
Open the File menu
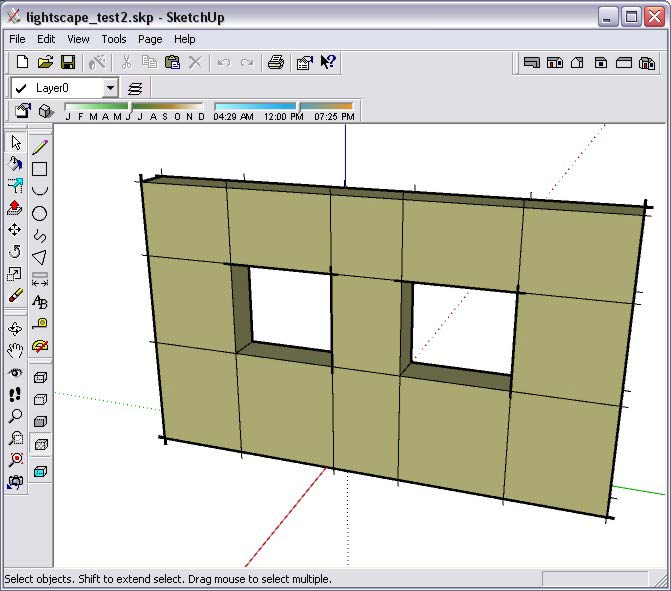(x=17, y=39)
